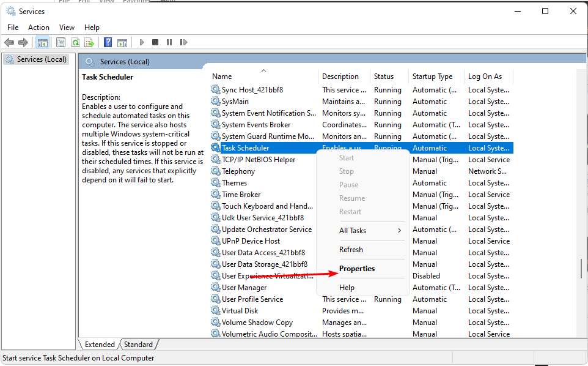
Task: Sort by the Description column header
Action: 344,77
